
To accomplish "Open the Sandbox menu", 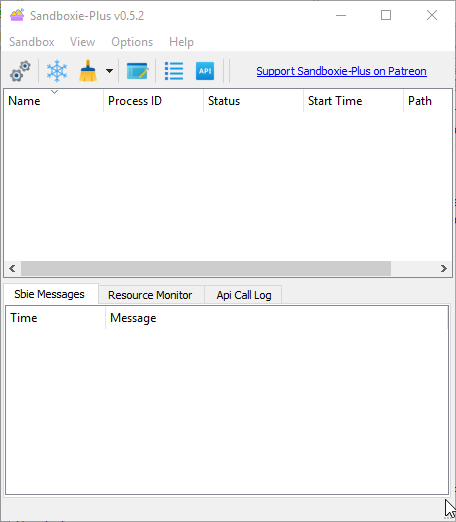I will [x=32, y=42].
